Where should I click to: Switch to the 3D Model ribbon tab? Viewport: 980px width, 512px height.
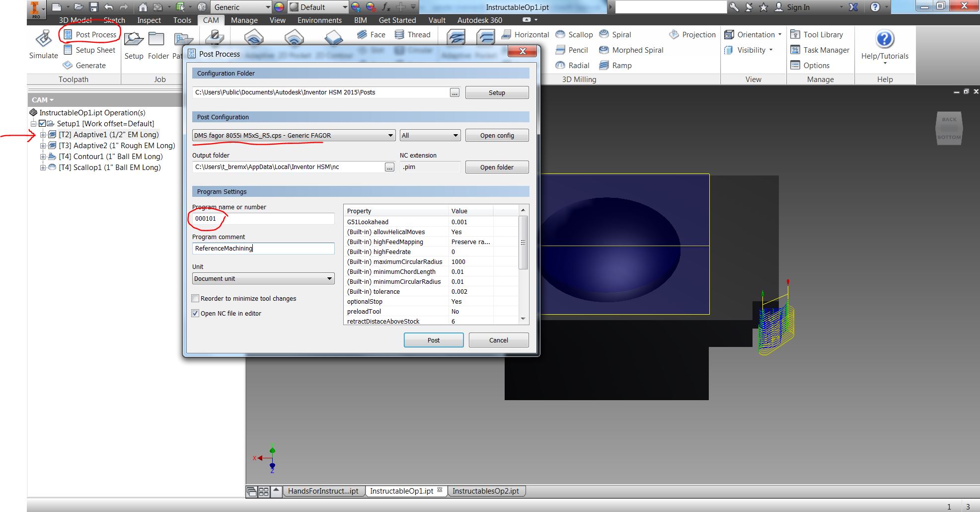point(75,20)
